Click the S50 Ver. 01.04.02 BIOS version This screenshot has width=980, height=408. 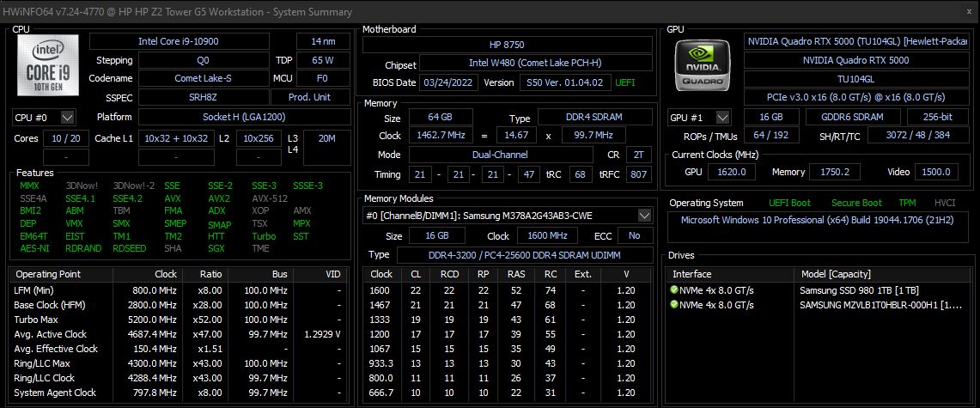(564, 82)
